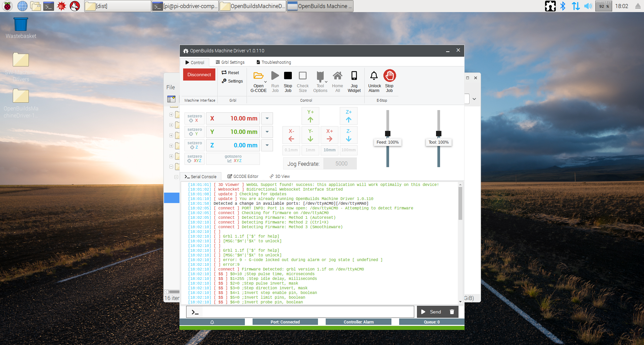This screenshot has width=644, height=345.
Task: Click the Open G-CODE folder icon
Action: 258,76
